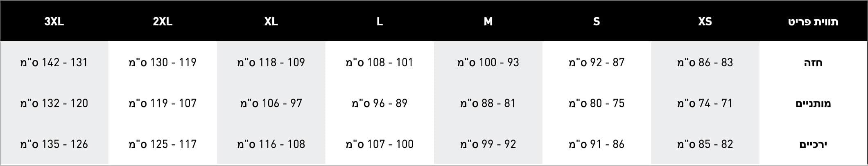
Task: Select the 75 - 80 waist cell
Action: 596,103
